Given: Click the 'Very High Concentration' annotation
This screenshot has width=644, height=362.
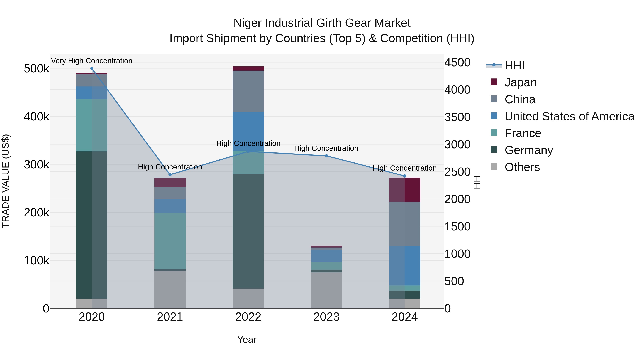Looking at the screenshot, I should [x=92, y=61].
